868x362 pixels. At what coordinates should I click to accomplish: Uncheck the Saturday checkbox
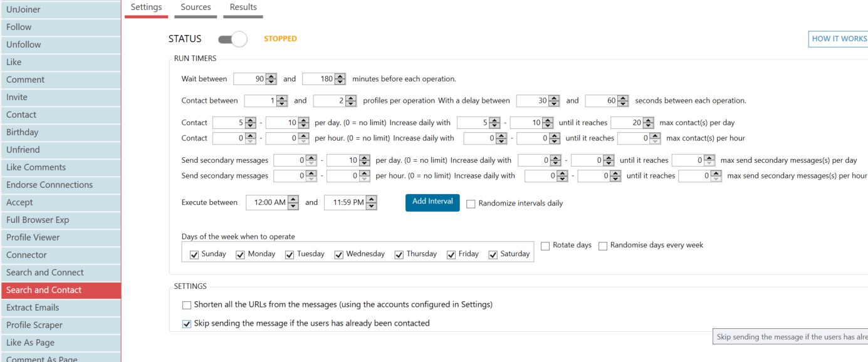click(493, 254)
